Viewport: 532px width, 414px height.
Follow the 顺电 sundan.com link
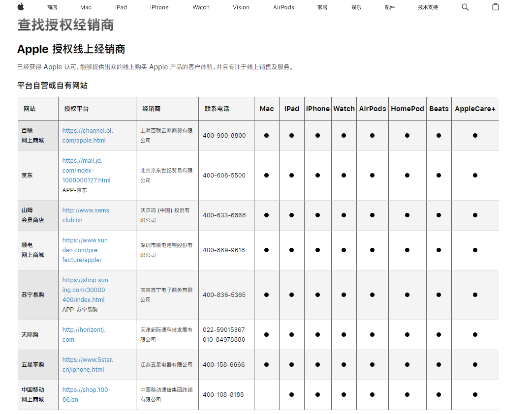85,250
